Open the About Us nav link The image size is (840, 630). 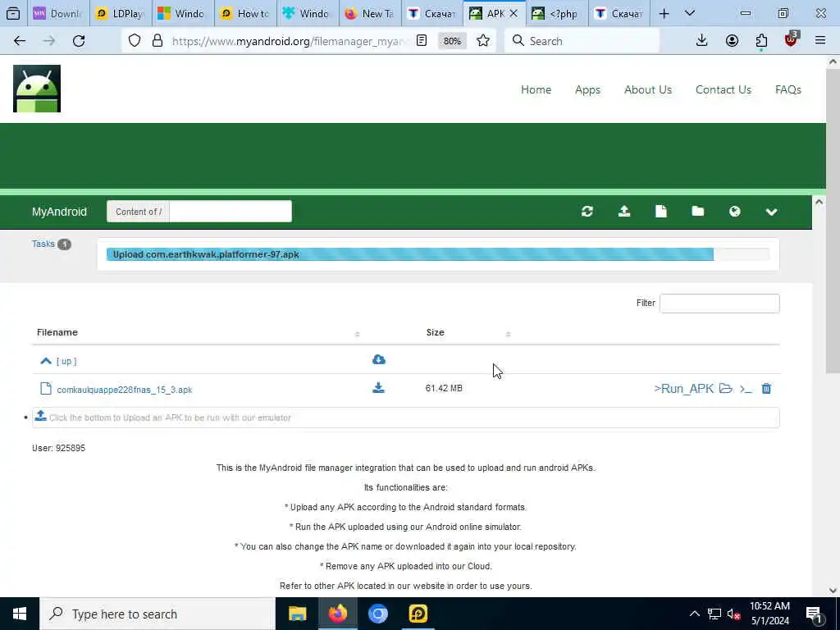coord(648,89)
